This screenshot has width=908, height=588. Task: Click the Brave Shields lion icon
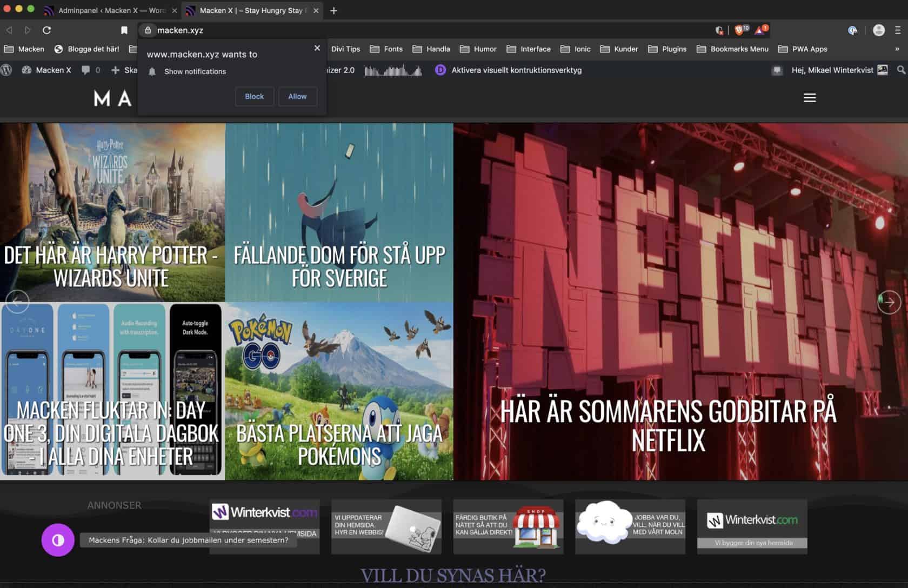pyautogui.click(x=740, y=30)
